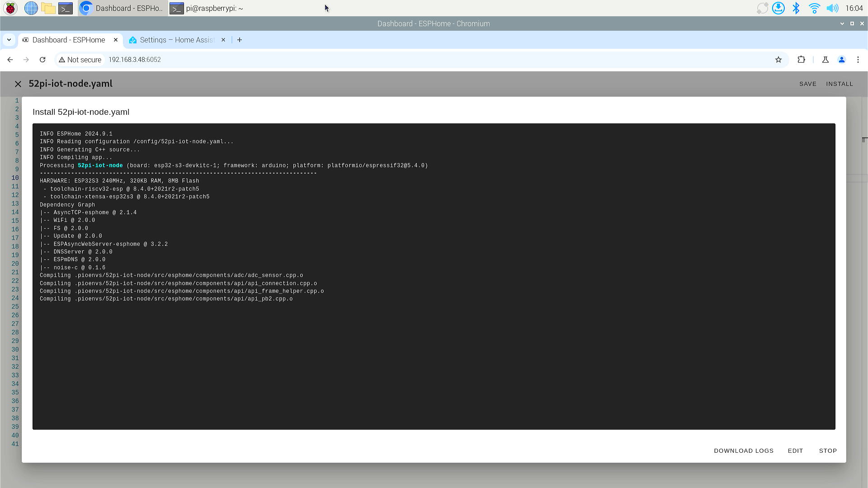The width and height of the screenshot is (868, 488).
Task: Click log line 'INFO Compiling app...'
Action: point(76,157)
